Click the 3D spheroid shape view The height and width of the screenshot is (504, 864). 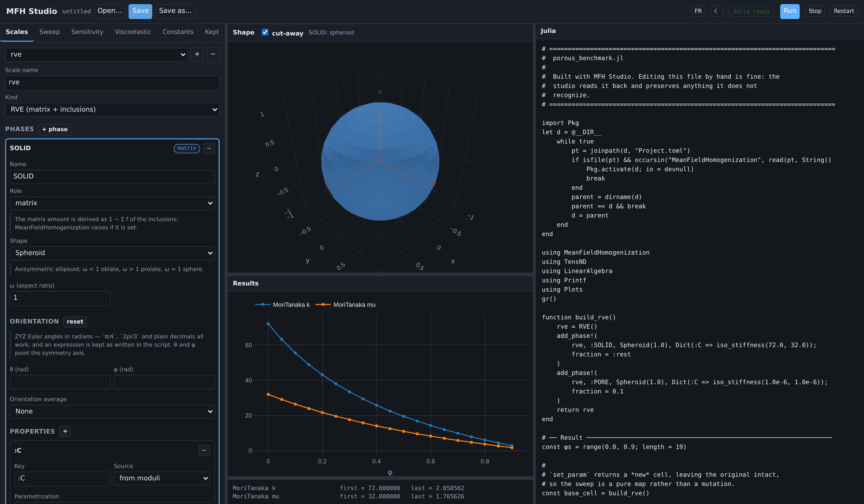pos(380,161)
